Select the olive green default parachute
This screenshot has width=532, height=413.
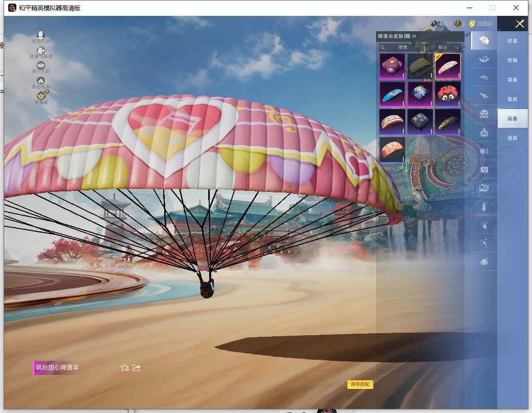click(420, 66)
